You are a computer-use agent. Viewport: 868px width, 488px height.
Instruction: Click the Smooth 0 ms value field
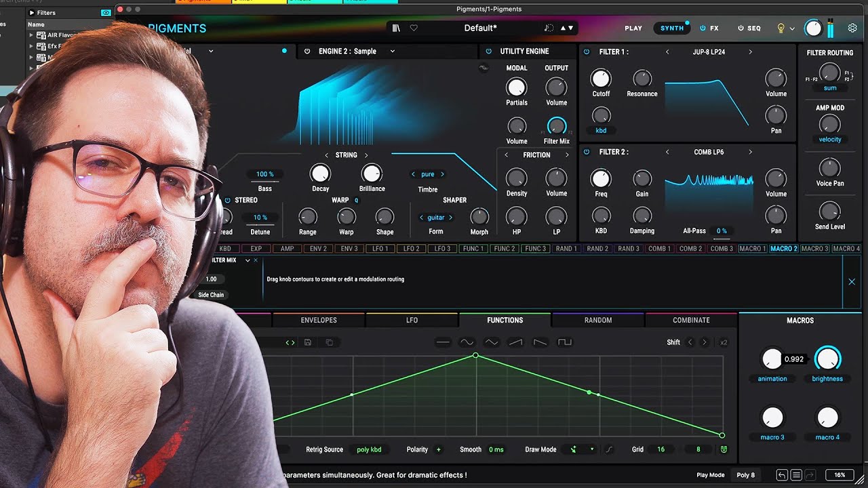496,449
